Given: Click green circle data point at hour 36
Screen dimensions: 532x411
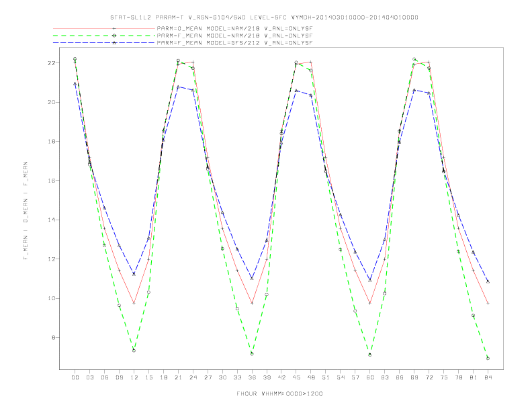Looking at the screenshot, I should click(252, 354).
